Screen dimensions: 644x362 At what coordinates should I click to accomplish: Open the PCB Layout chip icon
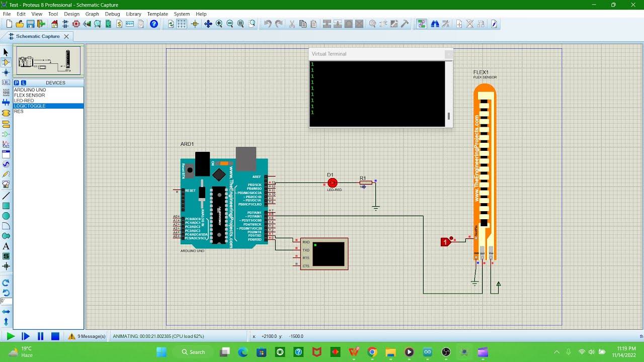click(76, 24)
